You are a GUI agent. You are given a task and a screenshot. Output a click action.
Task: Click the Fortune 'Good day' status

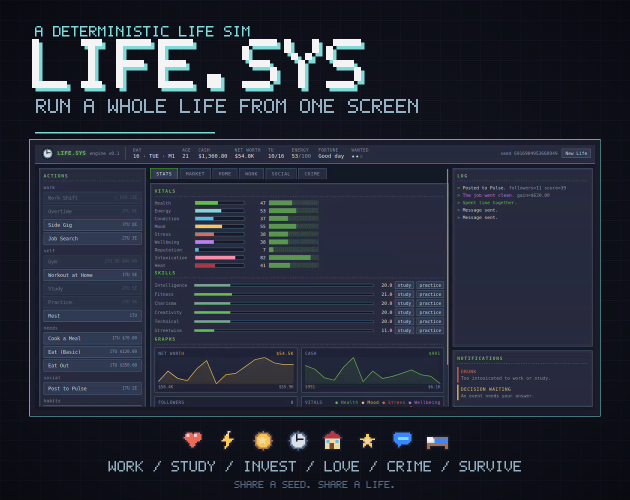point(331,156)
